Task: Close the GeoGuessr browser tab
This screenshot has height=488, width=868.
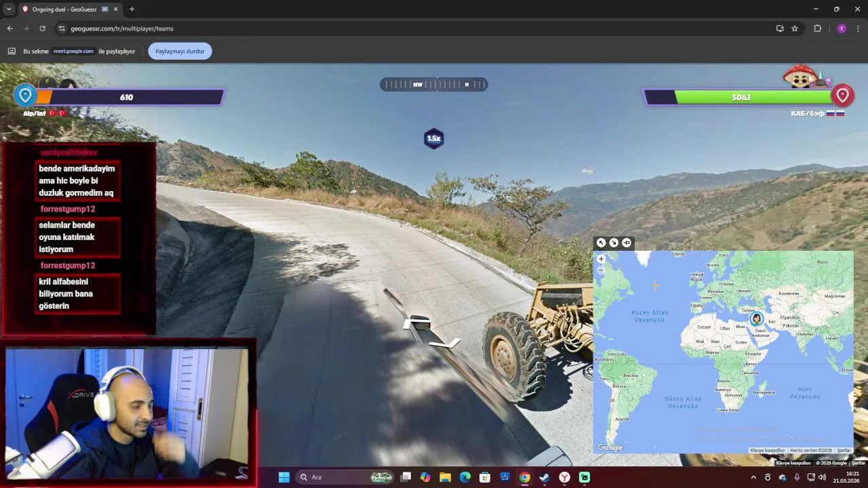Action: [114, 9]
